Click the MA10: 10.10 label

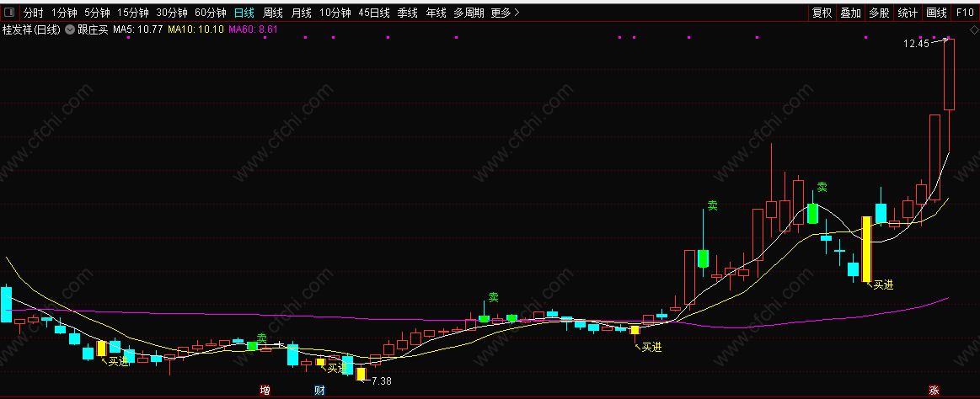pyautogui.click(x=195, y=29)
